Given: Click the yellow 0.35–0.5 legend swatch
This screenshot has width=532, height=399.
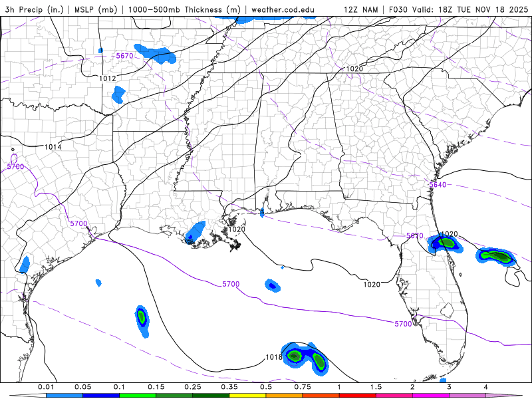Looking at the screenshot, I should point(247,396).
